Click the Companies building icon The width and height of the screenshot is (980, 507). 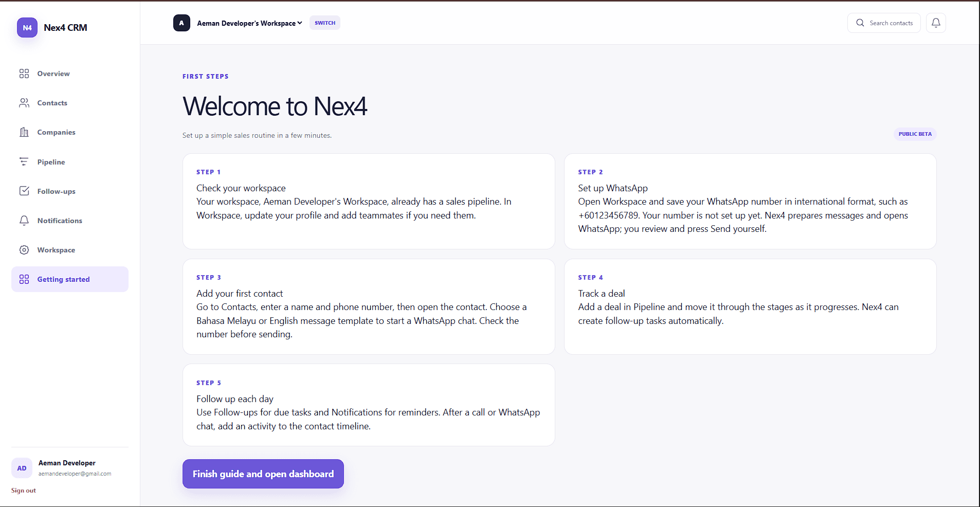click(x=24, y=132)
